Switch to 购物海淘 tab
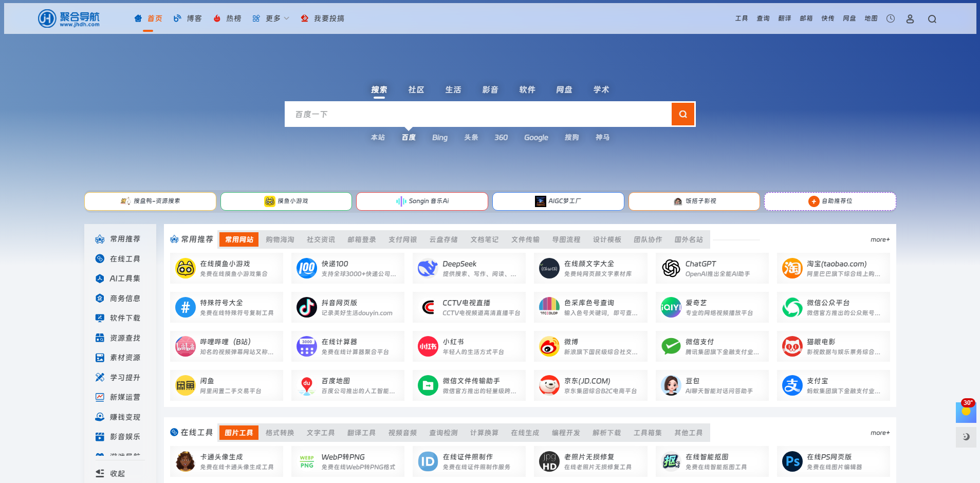This screenshot has height=483, width=980. point(280,239)
